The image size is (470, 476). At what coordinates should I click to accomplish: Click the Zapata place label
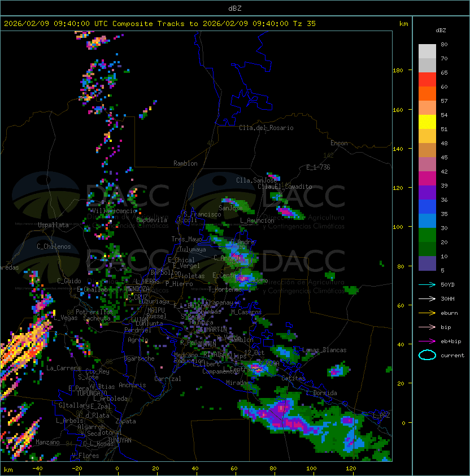coord(125,421)
